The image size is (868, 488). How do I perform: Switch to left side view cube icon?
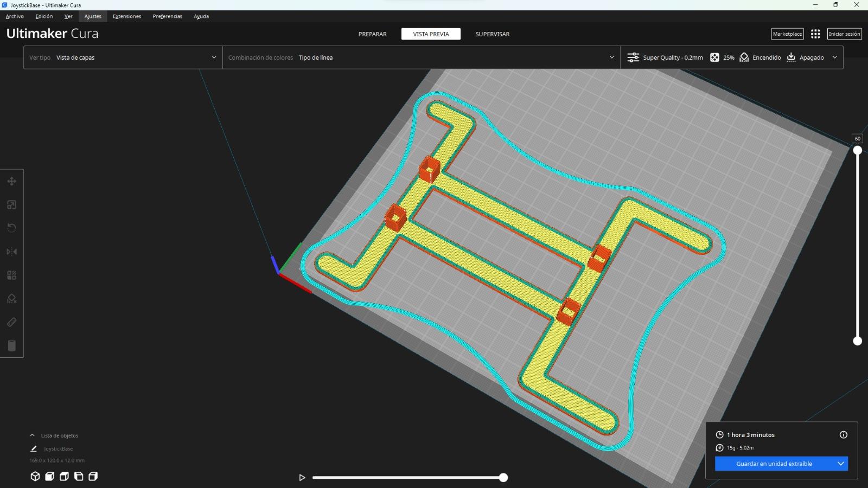coord(79,476)
